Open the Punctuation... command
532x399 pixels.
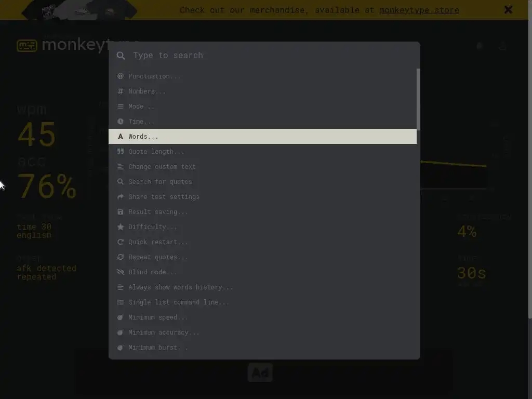point(262,76)
